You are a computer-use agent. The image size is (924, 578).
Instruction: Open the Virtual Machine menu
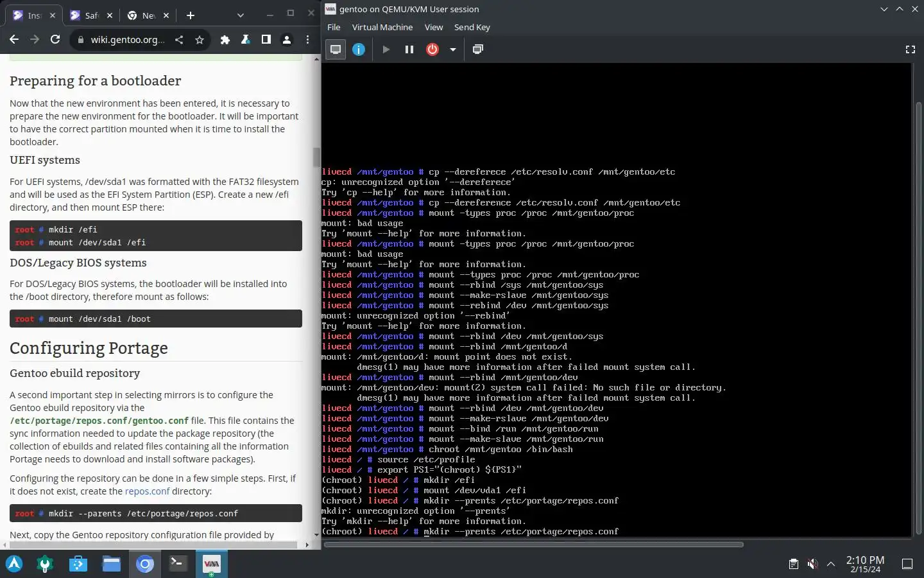click(x=382, y=27)
